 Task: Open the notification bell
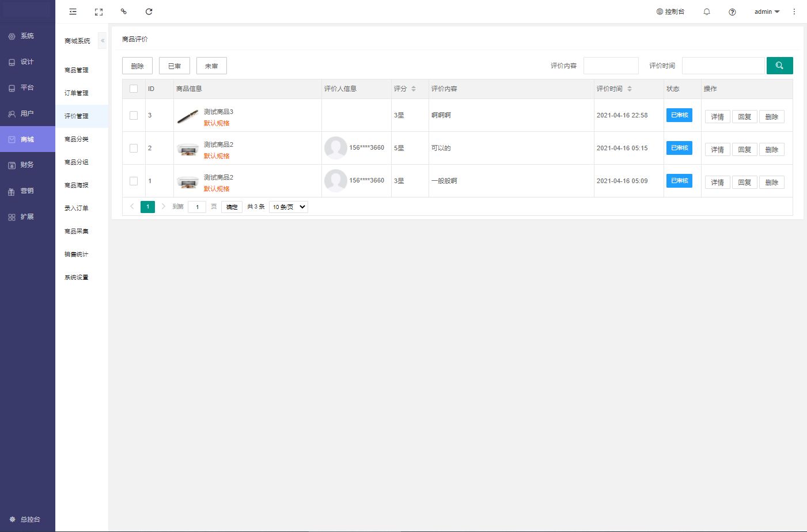coord(707,12)
